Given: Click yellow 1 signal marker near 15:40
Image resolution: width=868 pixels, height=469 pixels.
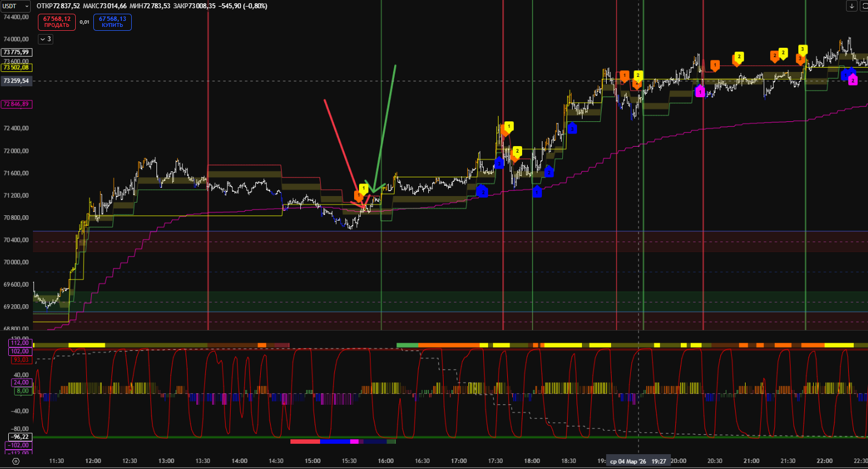Looking at the screenshot, I should pos(363,189).
